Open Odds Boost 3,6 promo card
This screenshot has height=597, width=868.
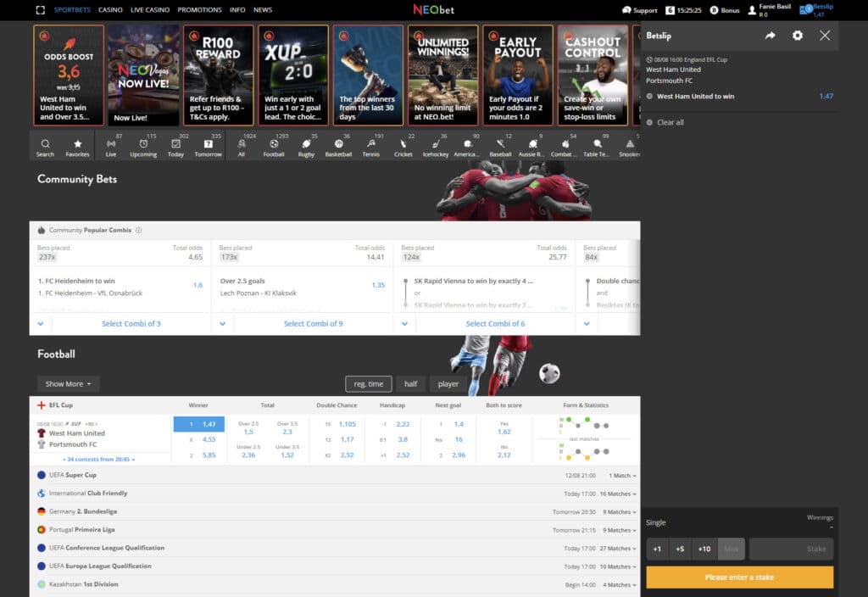point(69,75)
